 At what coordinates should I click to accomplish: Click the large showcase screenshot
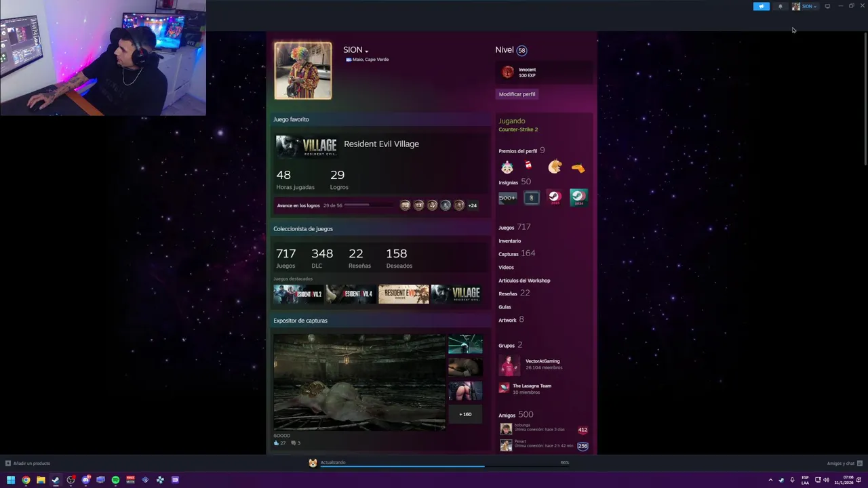(359, 382)
